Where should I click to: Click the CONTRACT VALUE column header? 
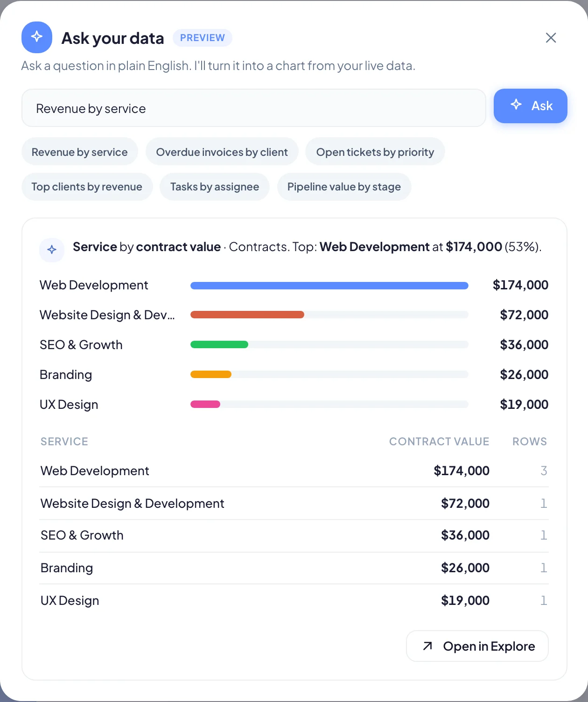click(x=439, y=442)
